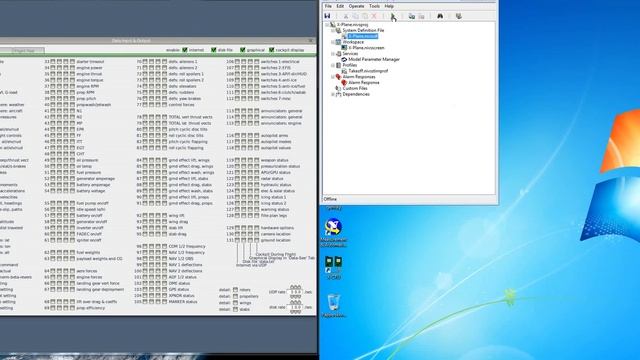The width and height of the screenshot is (640, 360).
Task: Collapse the Alarm Responses tree node
Action: coord(333,77)
